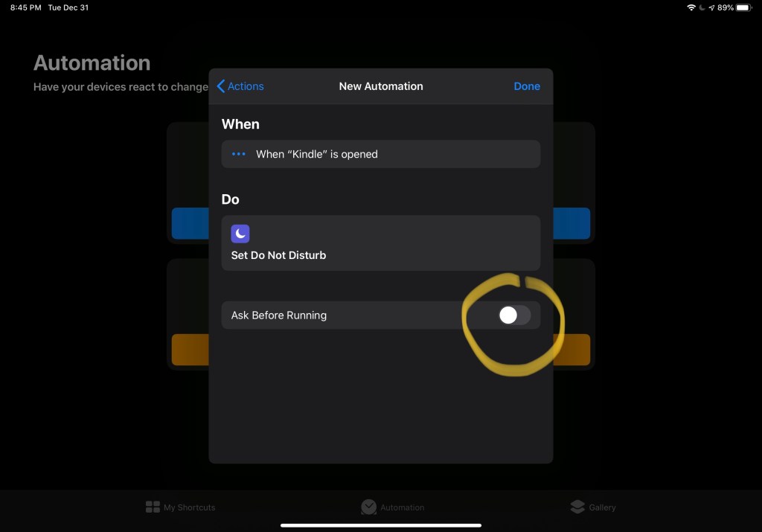
Task: Click the blue button left of the dialog
Action: point(190,223)
